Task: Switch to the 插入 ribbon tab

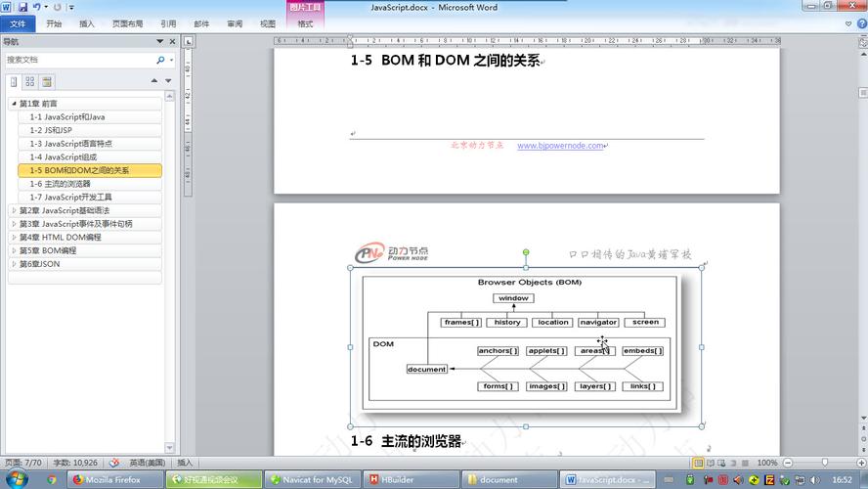Action: (87, 23)
